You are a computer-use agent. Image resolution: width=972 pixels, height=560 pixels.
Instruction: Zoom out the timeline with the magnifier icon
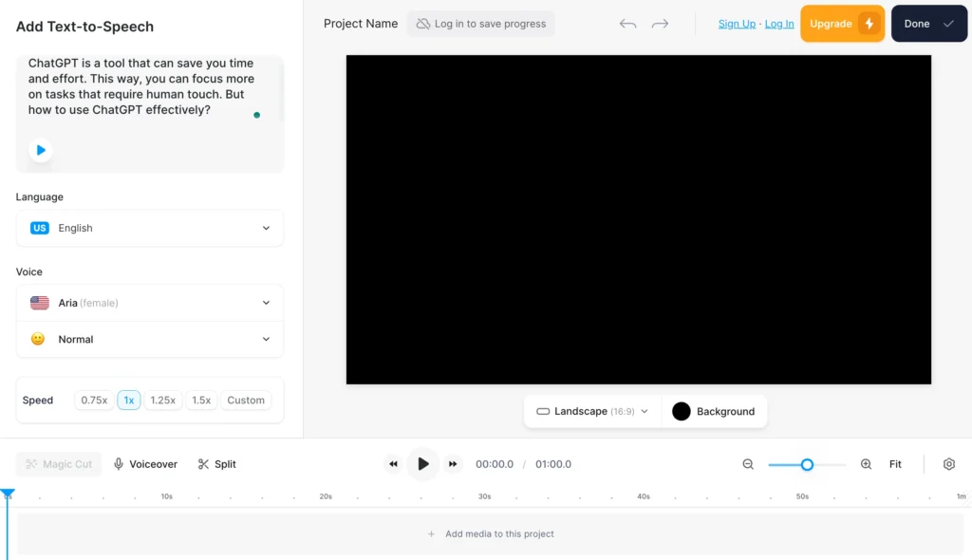click(748, 464)
